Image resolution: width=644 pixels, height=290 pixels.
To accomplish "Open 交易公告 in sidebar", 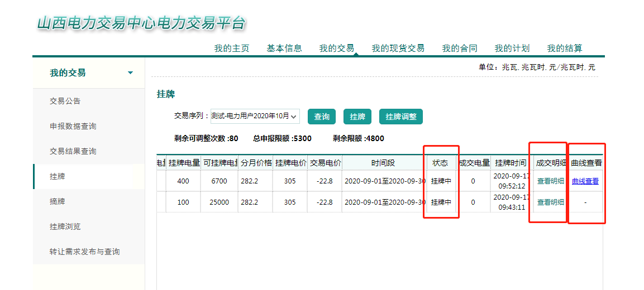I will (x=65, y=101).
